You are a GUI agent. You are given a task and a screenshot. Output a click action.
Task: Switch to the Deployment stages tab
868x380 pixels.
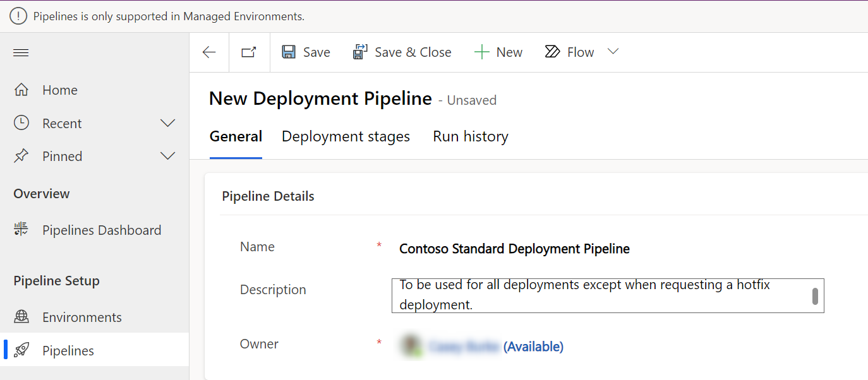(x=346, y=136)
